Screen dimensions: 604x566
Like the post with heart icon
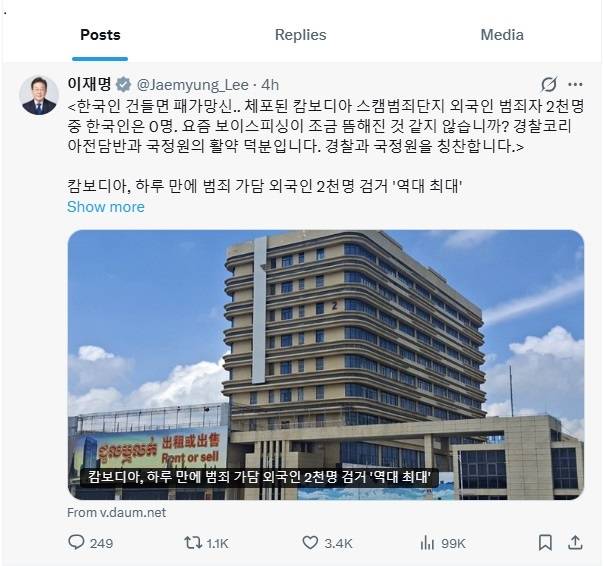pos(310,543)
